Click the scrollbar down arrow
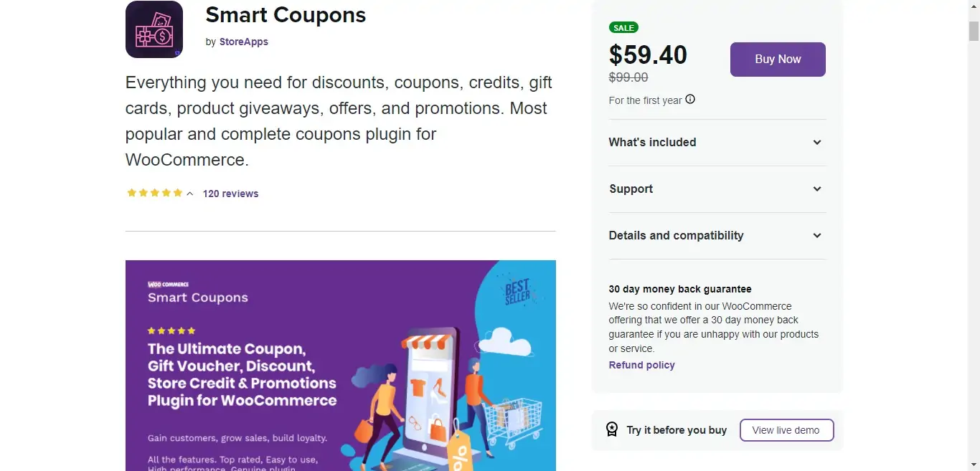This screenshot has height=471, width=980. coord(974,465)
